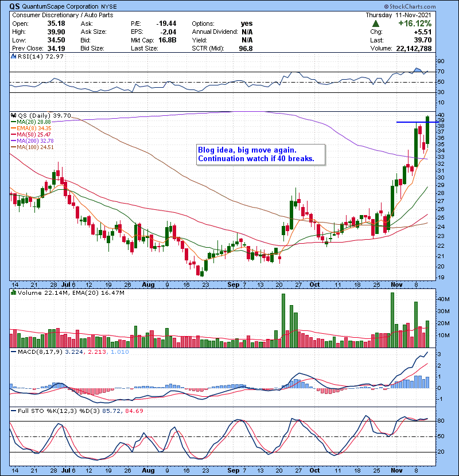Click the Nov label on price chart axis
459x476 pixels.
click(x=396, y=285)
